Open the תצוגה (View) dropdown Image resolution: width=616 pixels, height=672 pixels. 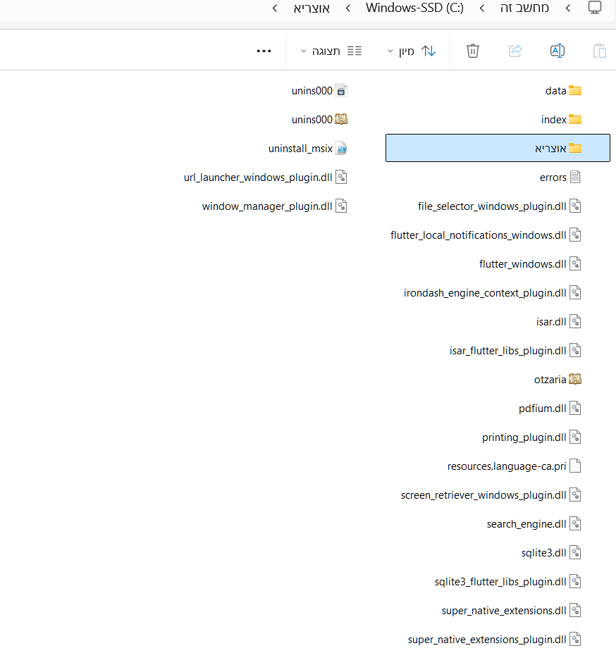(x=331, y=51)
